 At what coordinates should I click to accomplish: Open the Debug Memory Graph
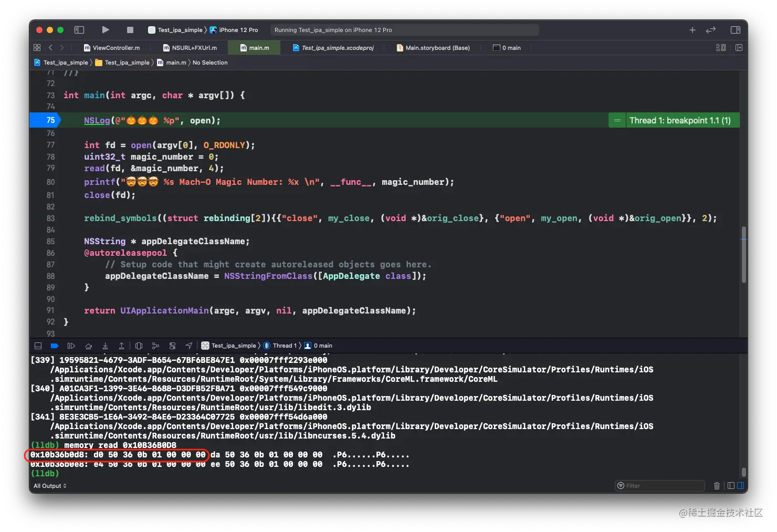(x=155, y=346)
